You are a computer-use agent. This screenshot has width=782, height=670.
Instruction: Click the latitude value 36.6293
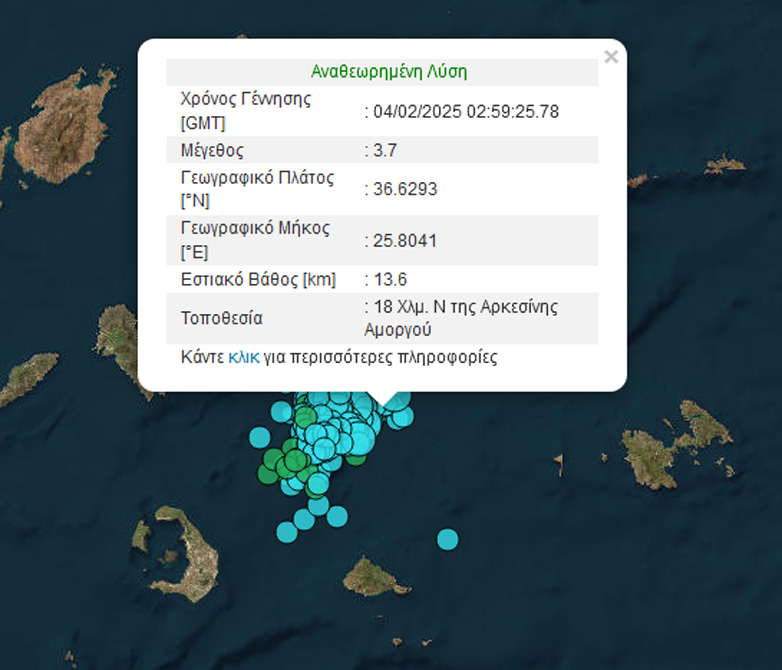[x=404, y=190]
